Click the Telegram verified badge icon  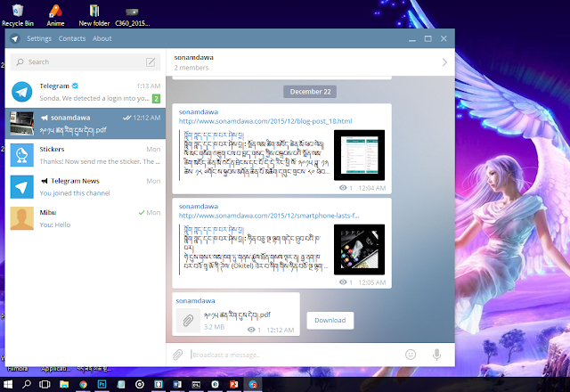(75, 86)
